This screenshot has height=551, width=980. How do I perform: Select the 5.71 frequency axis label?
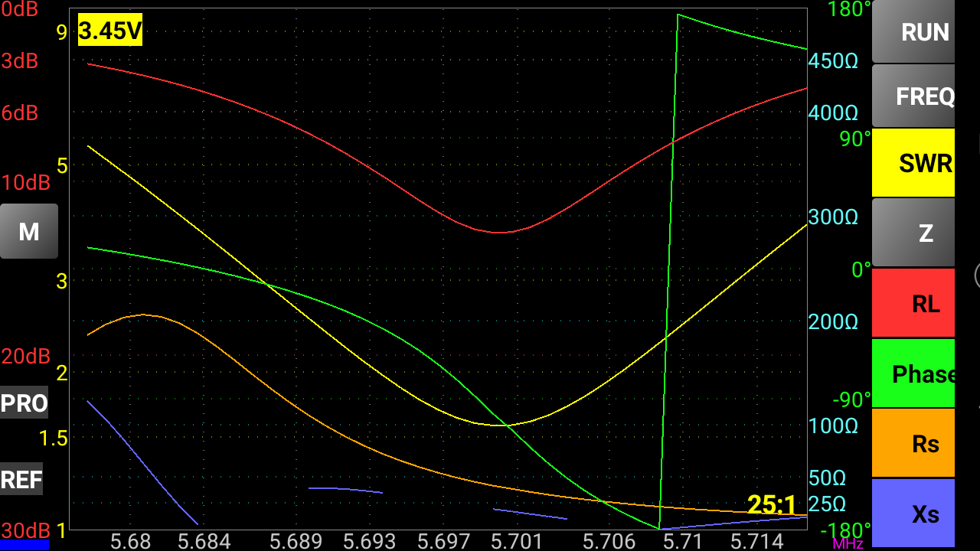tap(682, 542)
